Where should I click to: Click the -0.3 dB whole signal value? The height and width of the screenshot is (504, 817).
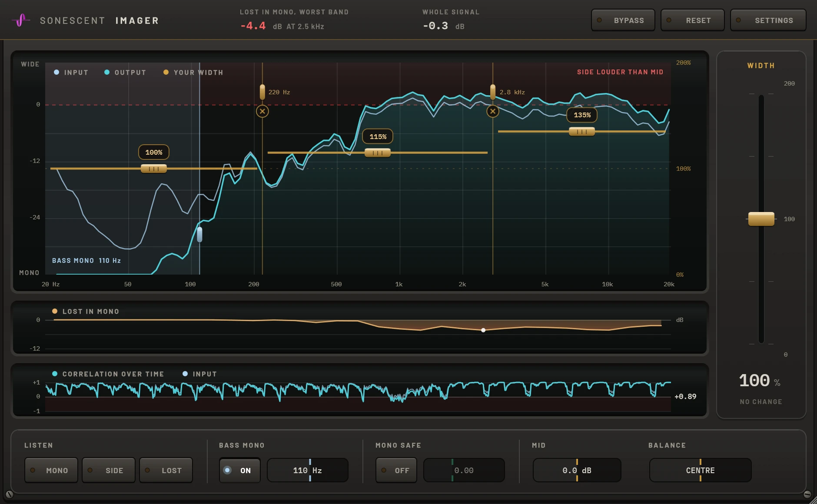point(435,26)
